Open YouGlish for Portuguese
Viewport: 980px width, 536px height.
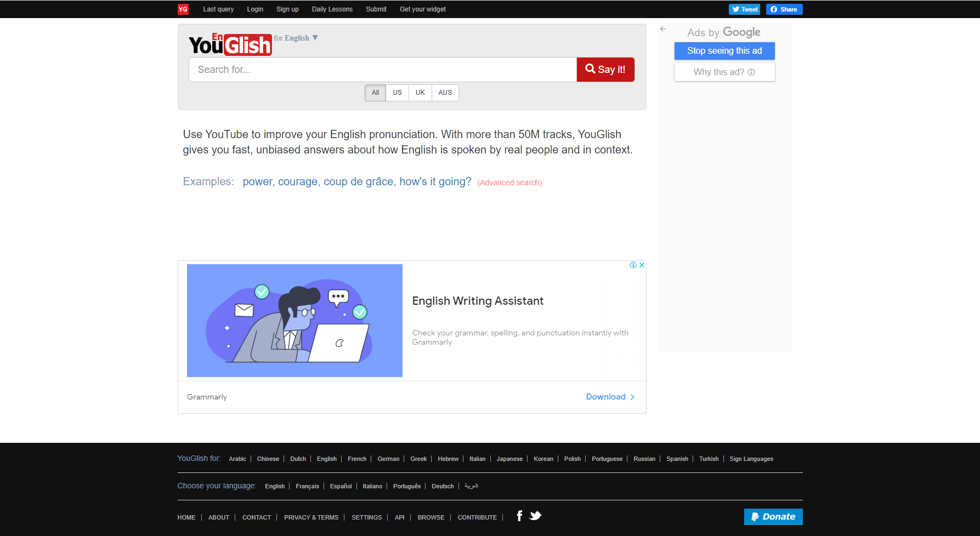(607, 459)
